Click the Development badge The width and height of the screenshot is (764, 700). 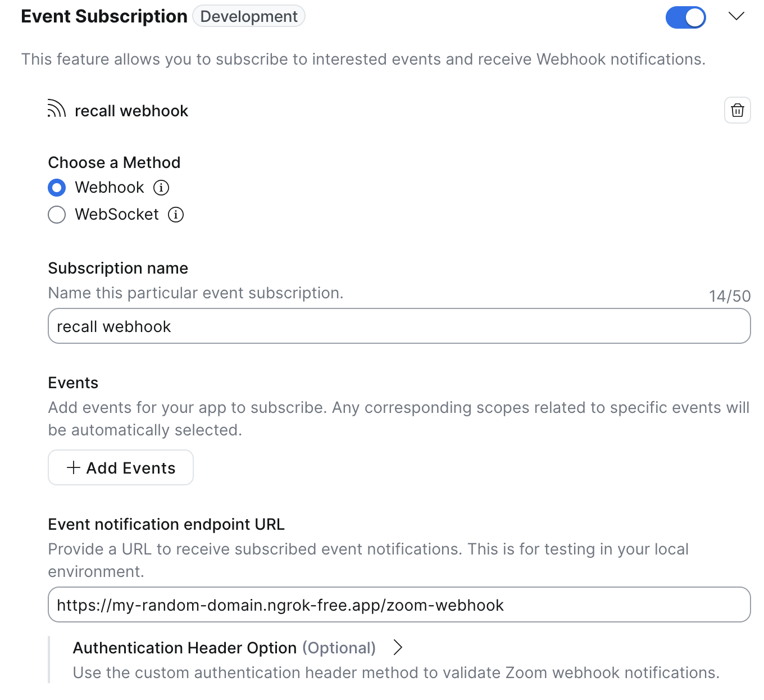249,16
